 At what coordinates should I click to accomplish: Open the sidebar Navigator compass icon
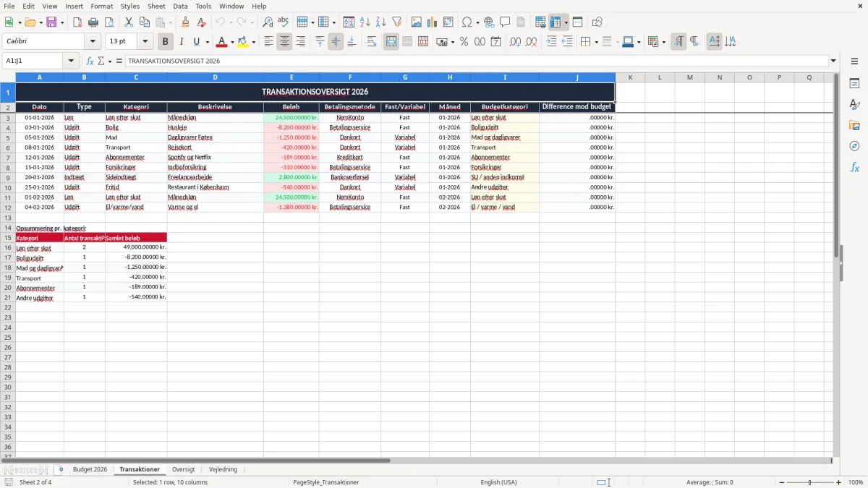tap(854, 146)
